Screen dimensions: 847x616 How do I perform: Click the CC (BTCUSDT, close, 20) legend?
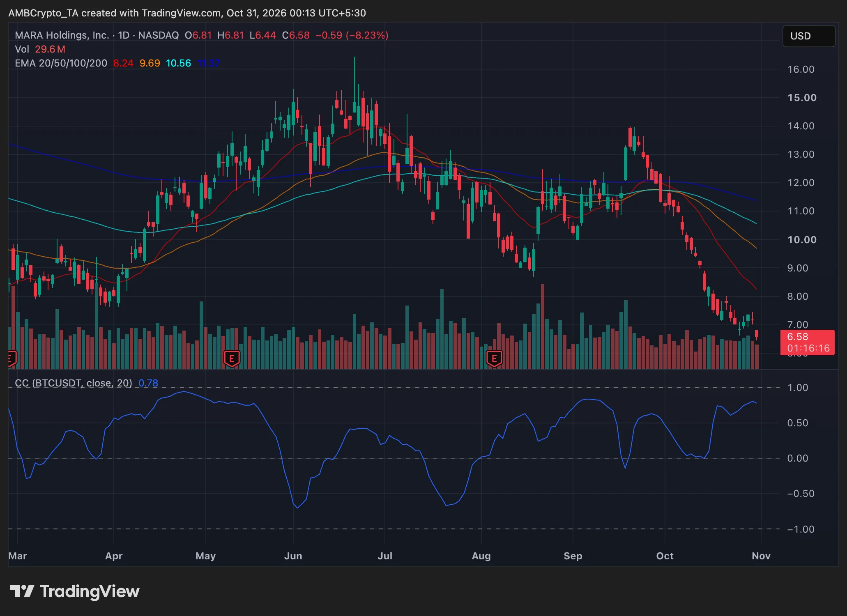coord(74,383)
